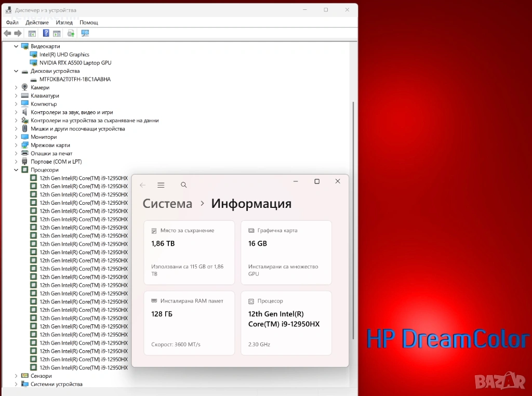
Task: Expand the Монитори category
Action: click(x=16, y=137)
